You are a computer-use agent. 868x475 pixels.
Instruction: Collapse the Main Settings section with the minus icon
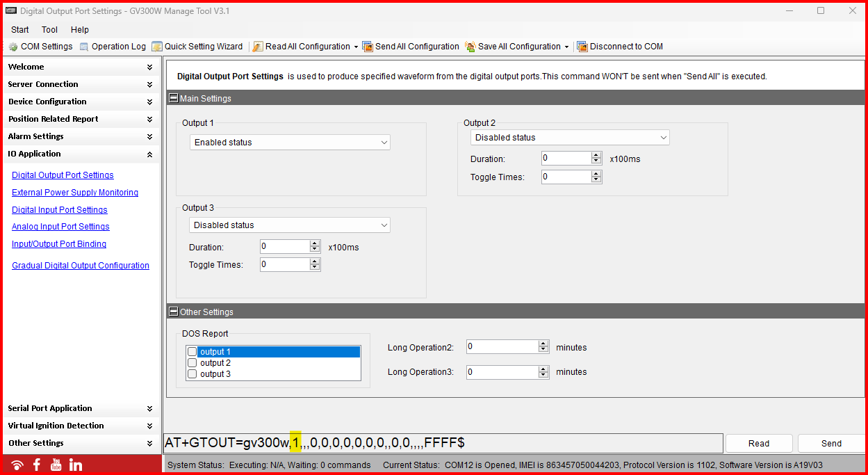tap(174, 98)
